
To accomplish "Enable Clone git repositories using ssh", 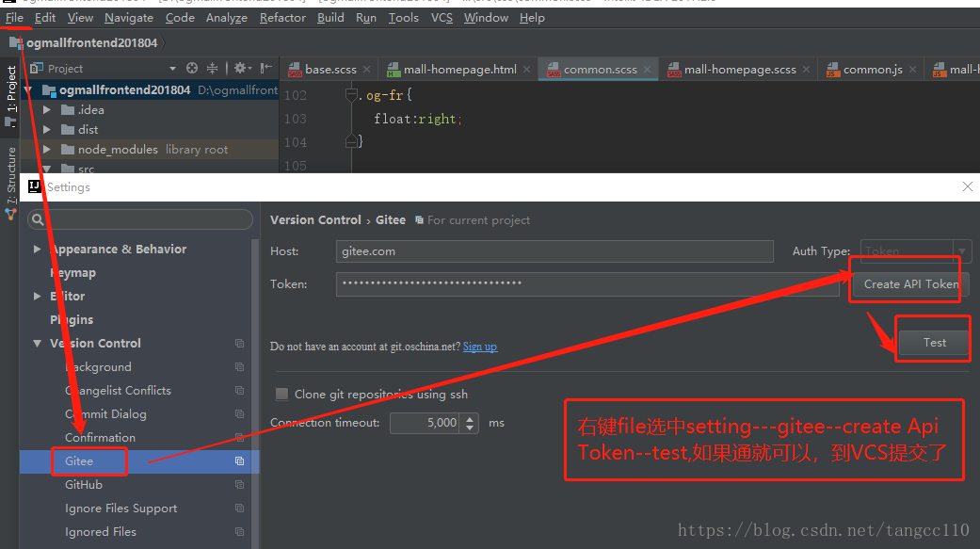I will [x=281, y=394].
